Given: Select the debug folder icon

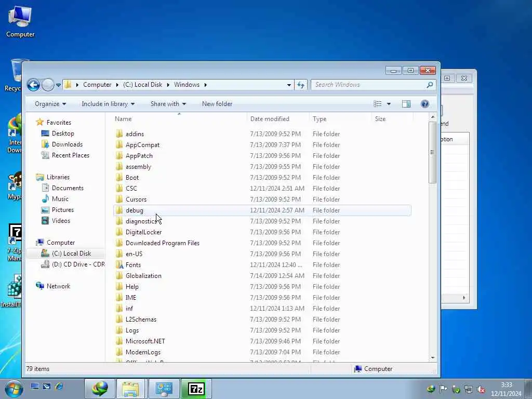Looking at the screenshot, I should [x=119, y=210].
